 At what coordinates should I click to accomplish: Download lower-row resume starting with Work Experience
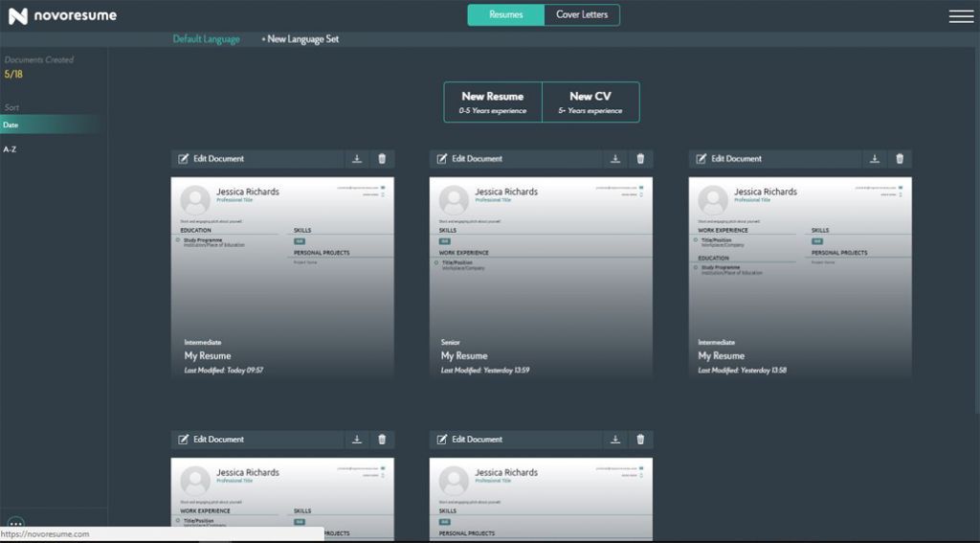357,440
